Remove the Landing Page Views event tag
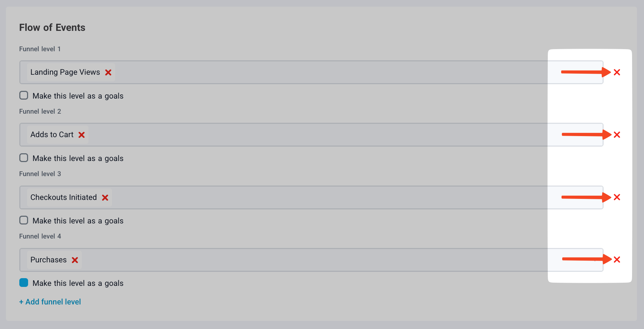 pyautogui.click(x=108, y=72)
